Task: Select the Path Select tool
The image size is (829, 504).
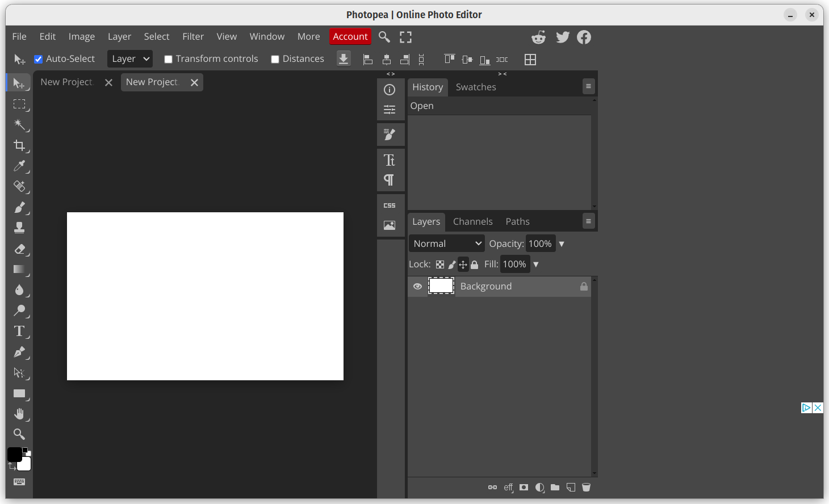Action: [x=19, y=373]
